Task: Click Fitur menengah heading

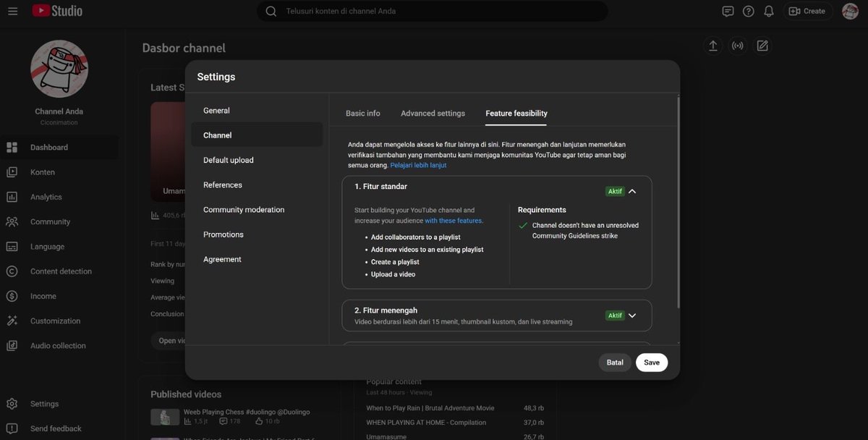Action: coord(386,310)
